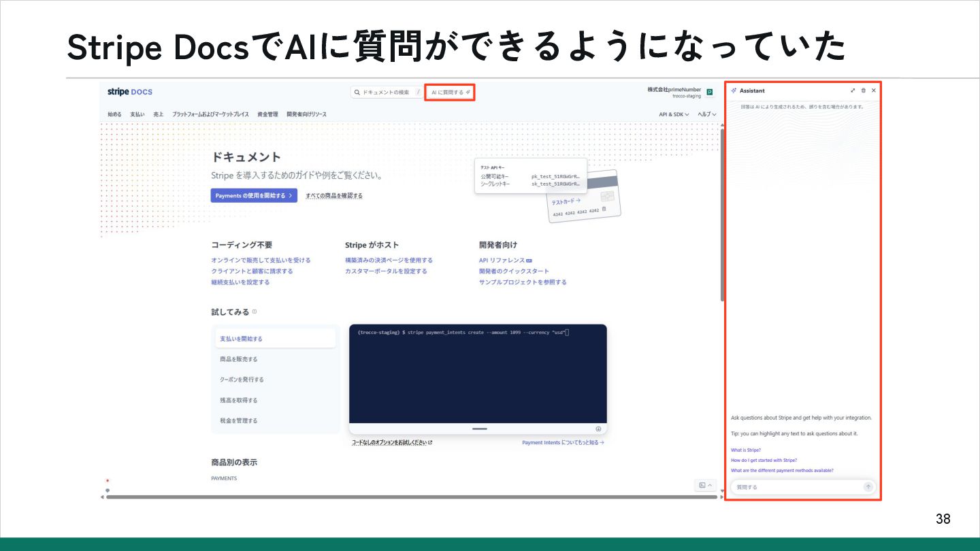Send the question with arrow button
This screenshot has height=551, width=980.
pos(868,487)
